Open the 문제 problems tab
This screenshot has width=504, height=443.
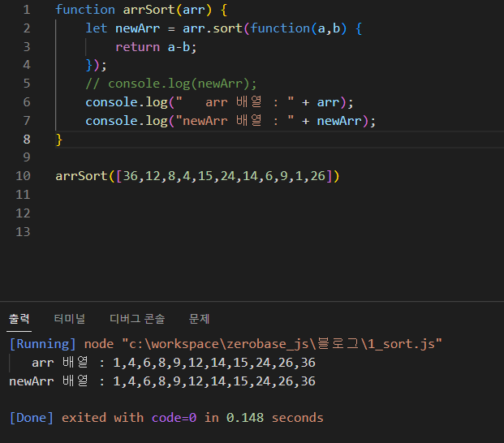pos(199,319)
